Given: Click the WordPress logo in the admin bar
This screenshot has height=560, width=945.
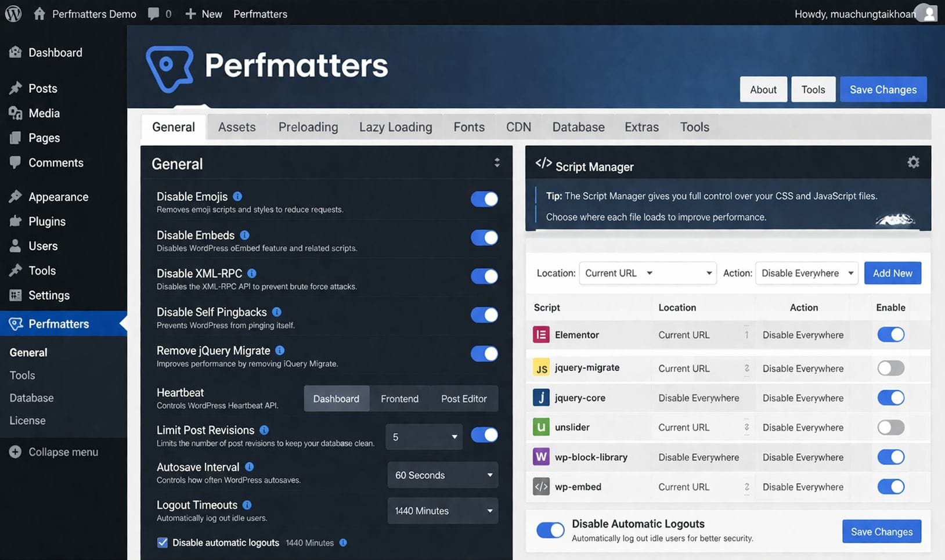Looking at the screenshot, I should click(x=12, y=13).
